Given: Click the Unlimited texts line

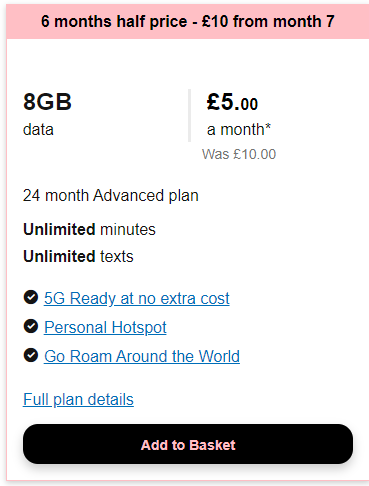Looking at the screenshot, I should 78,257.
